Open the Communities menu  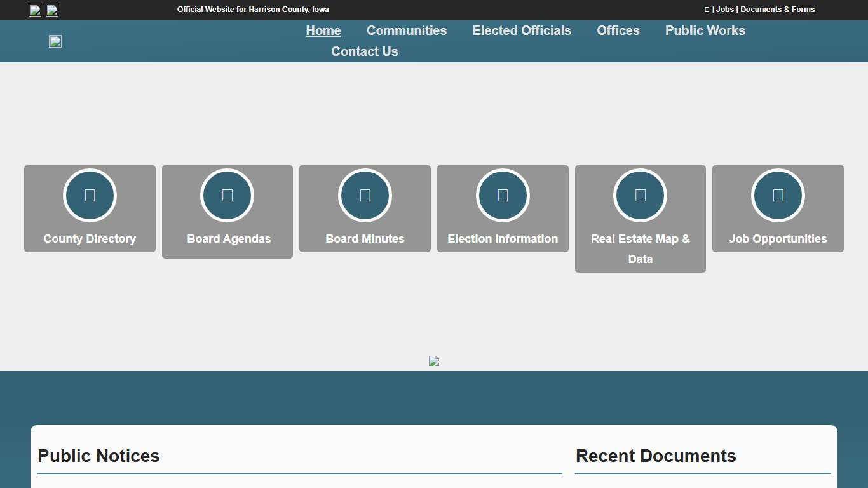coord(407,30)
